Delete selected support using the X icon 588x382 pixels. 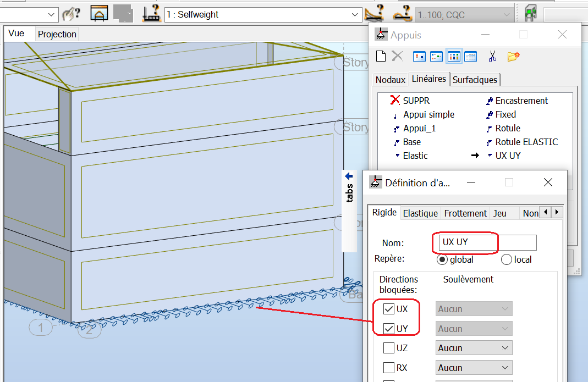(x=396, y=56)
